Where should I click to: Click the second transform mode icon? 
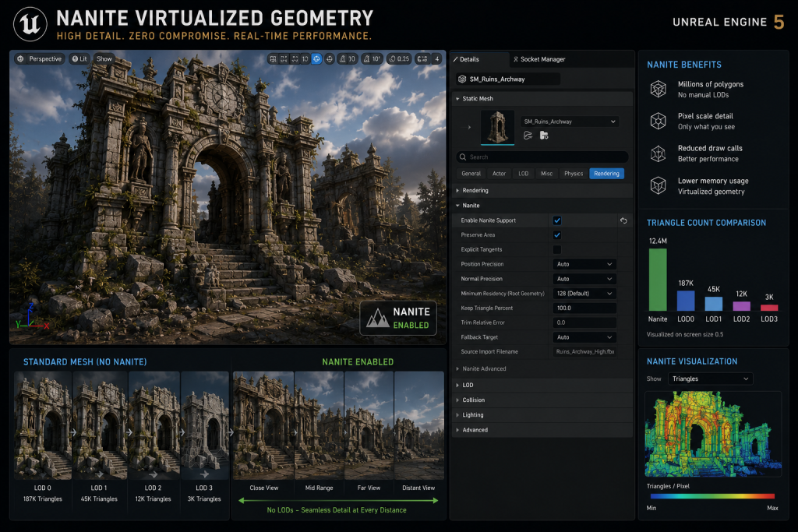284,59
